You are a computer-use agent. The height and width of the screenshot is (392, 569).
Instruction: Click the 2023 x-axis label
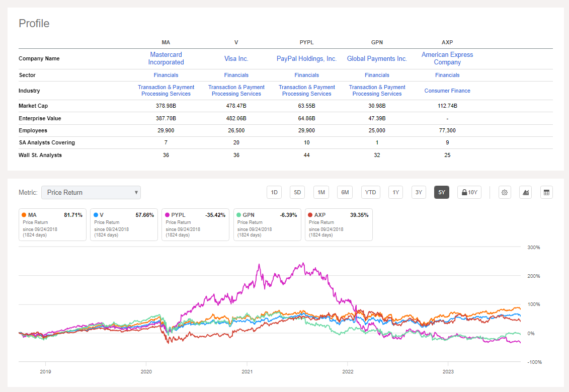(448, 372)
